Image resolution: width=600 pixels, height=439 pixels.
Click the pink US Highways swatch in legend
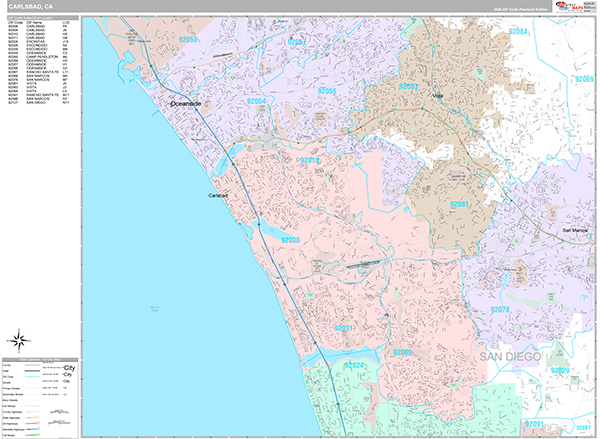click(33, 423)
